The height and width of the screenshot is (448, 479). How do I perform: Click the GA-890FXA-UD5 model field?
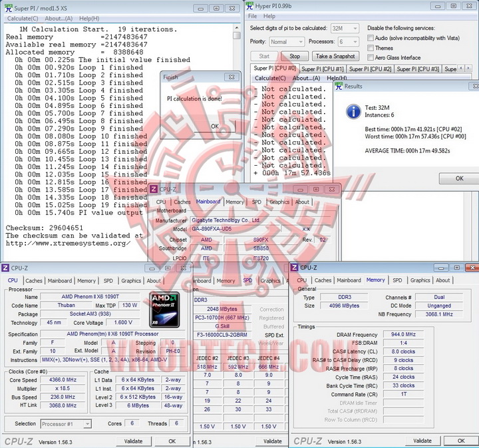(236, 229)
